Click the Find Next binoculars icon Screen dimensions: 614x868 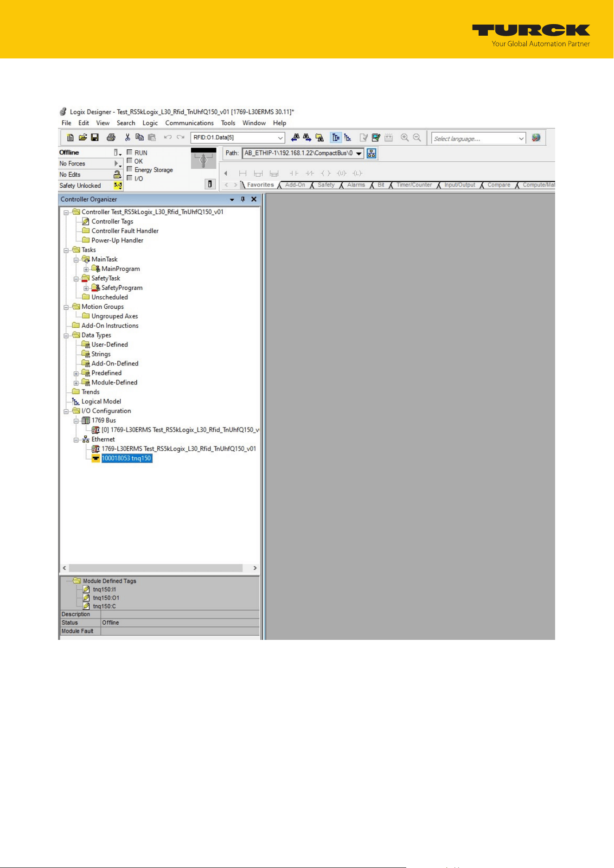pyautogui.click(x=307, y=138)
